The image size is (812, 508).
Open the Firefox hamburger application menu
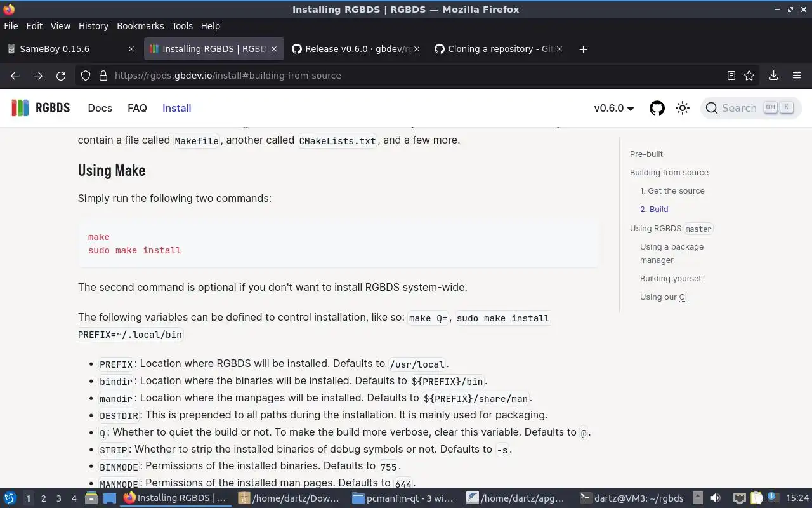[x=797, y=76]
